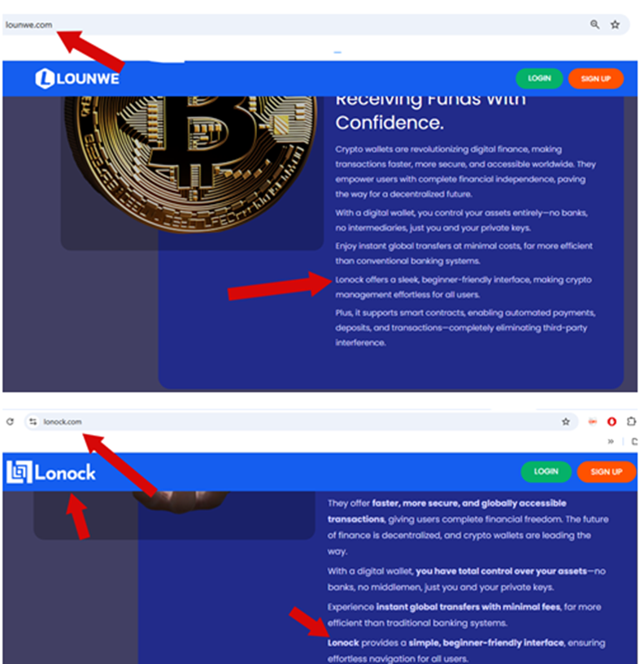
Task: Click the Lonock logo in the header
Action: [x=51, y=472]
